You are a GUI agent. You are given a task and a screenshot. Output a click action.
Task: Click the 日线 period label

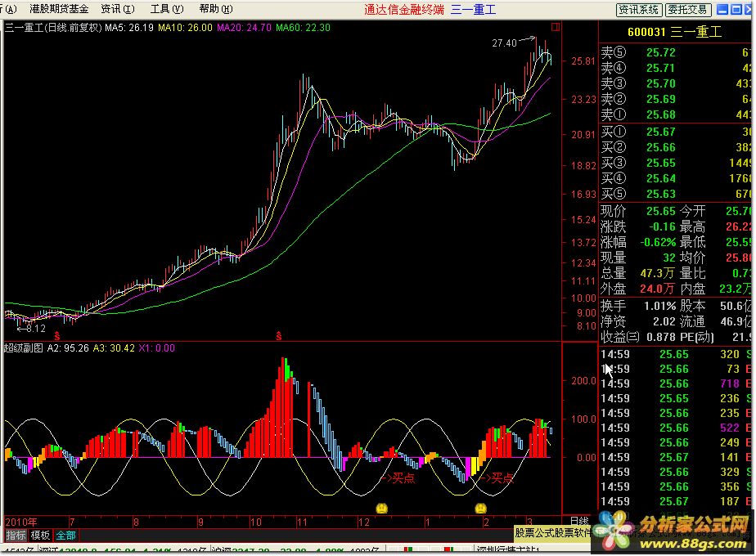(579, 522)
